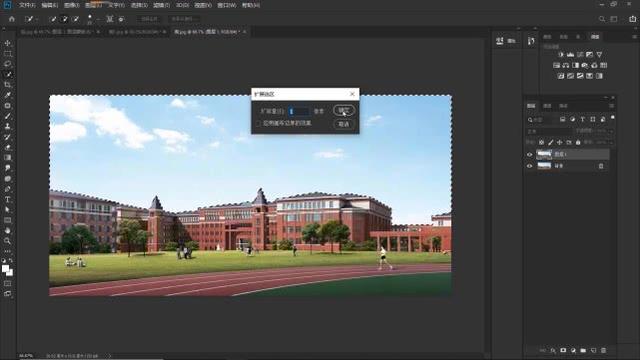The height and width of the screenshot is (360, 640).
Task: Toggle lock image pixels brush icon
Action: (551, 142)
